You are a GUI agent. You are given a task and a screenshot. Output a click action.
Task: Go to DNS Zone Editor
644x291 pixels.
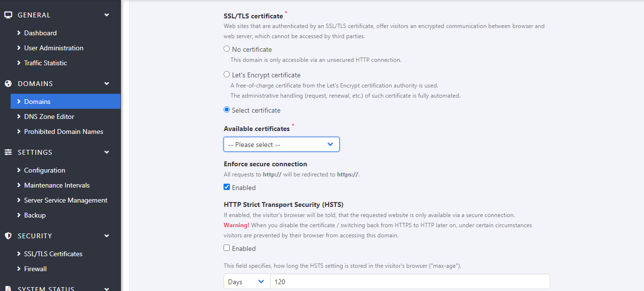[49, 116]
